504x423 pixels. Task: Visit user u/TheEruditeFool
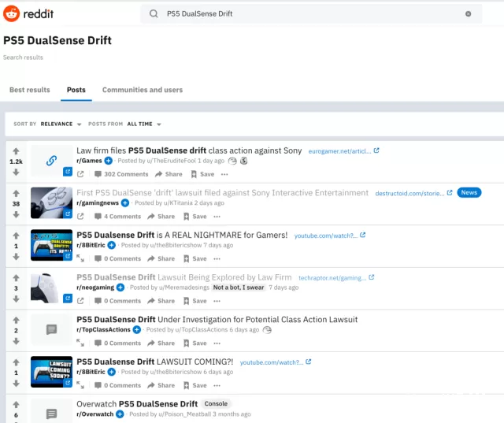point(171,161)
